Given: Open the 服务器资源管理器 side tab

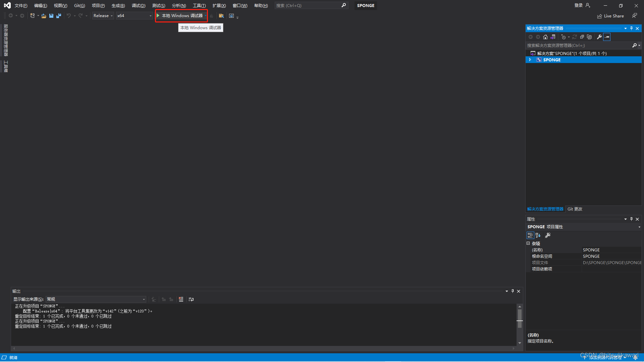Looking at the screenshot, I should click(x=6, y=40).
